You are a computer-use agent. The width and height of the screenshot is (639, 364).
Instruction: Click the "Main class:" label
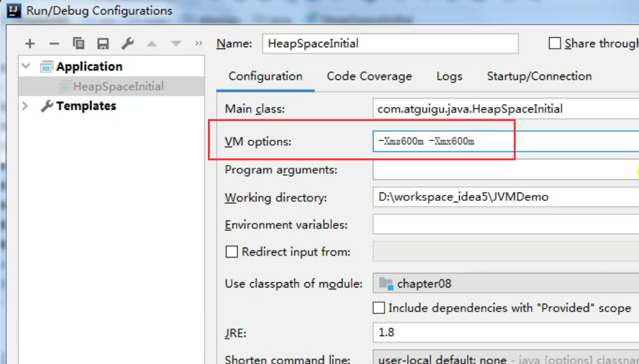[255, 109]
